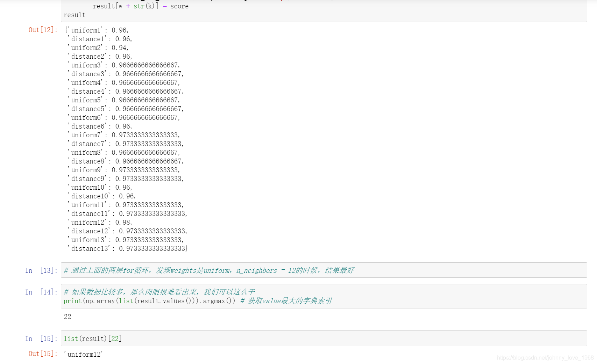The height and width of the screenshot is (364, 597).
Task: Click the 'distance13' result line
Action: [x=128, y=248]
